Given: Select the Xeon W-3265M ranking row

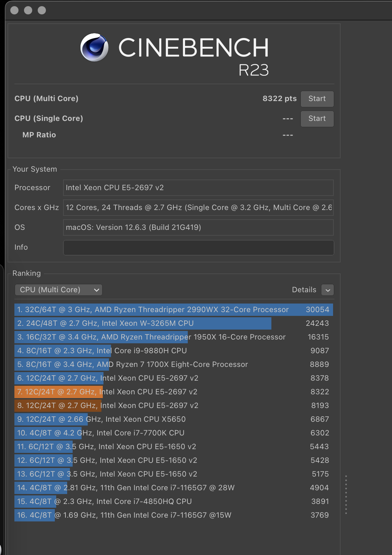Looking at the screenshot, I should (174, 323).
